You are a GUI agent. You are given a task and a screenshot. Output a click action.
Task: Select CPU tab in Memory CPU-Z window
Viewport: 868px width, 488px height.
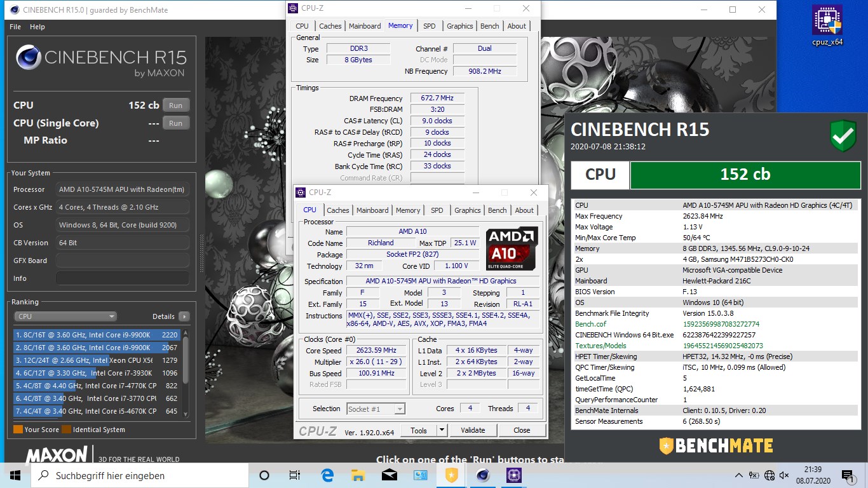click(302, 26)
